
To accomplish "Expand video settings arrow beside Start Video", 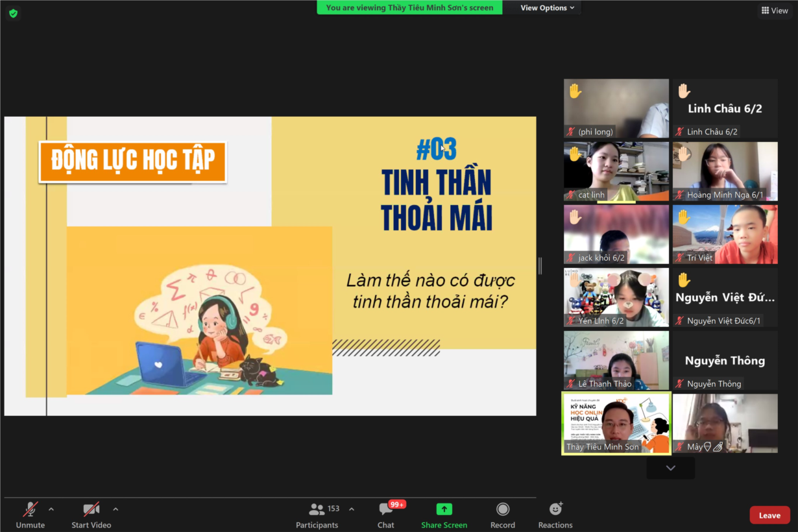I will click(115, 509).
